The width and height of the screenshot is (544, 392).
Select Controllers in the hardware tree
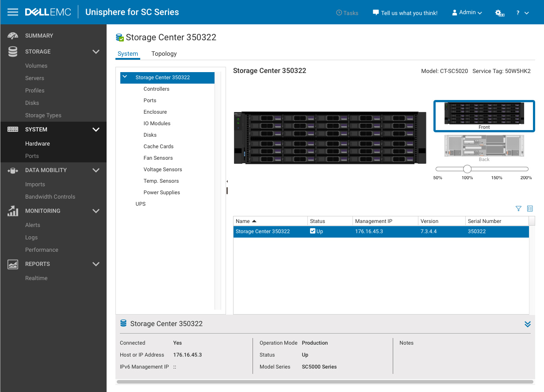click(157, 89)
